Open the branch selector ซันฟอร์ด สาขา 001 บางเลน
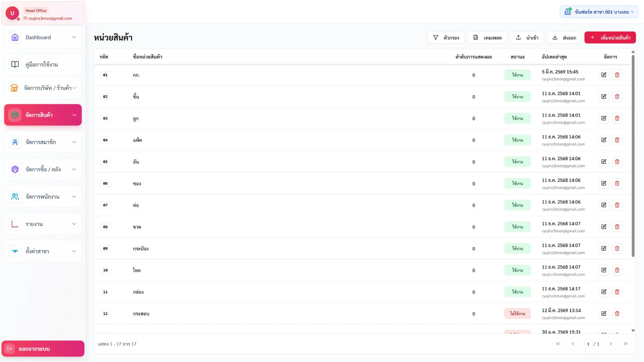 [599, 12]
